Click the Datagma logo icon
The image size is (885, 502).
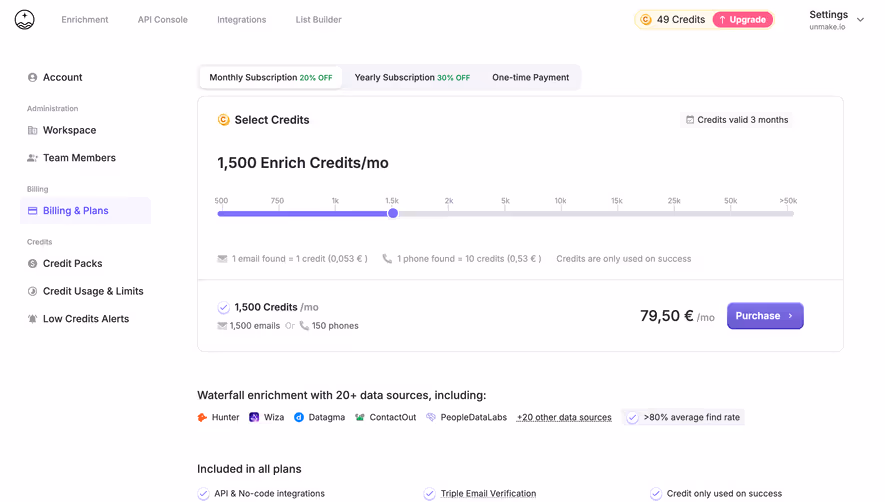(299, 417)
